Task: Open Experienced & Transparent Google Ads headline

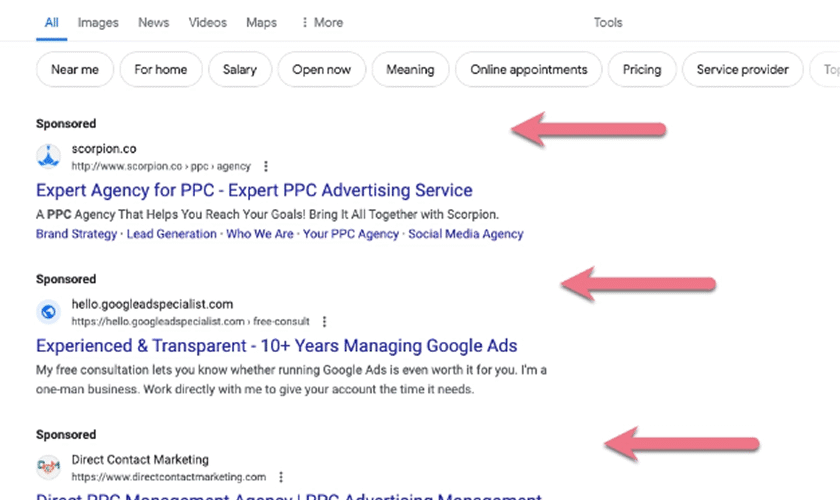Action: pos(276,346)
